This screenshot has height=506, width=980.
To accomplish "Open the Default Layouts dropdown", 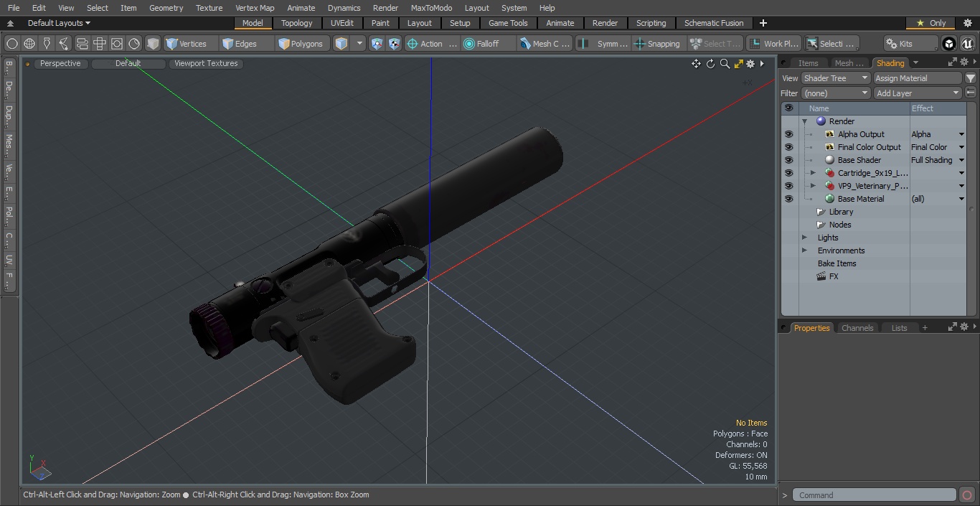I will click(x=59, y=23).
